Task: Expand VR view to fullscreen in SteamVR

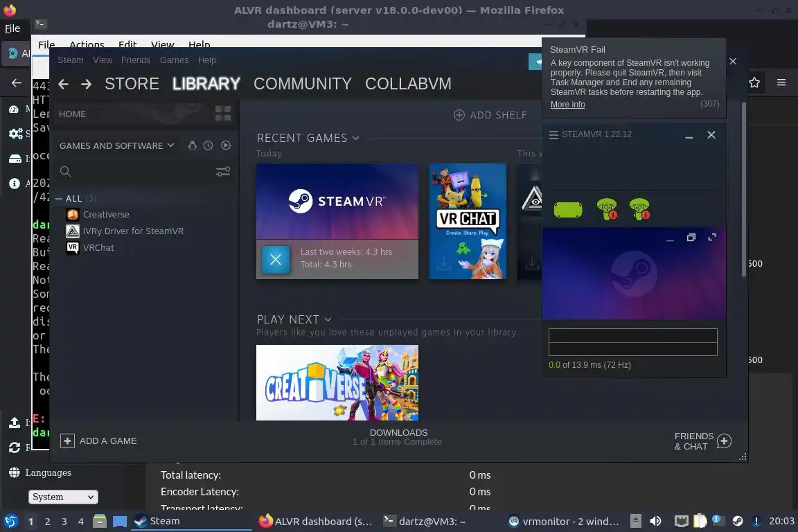Action: [x=712, y=237]
